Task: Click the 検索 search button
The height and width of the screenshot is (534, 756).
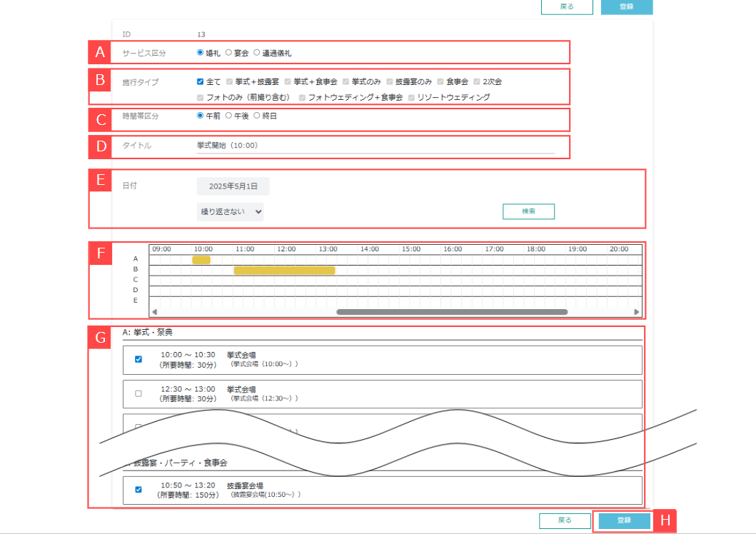Action: tap(528, 211)
